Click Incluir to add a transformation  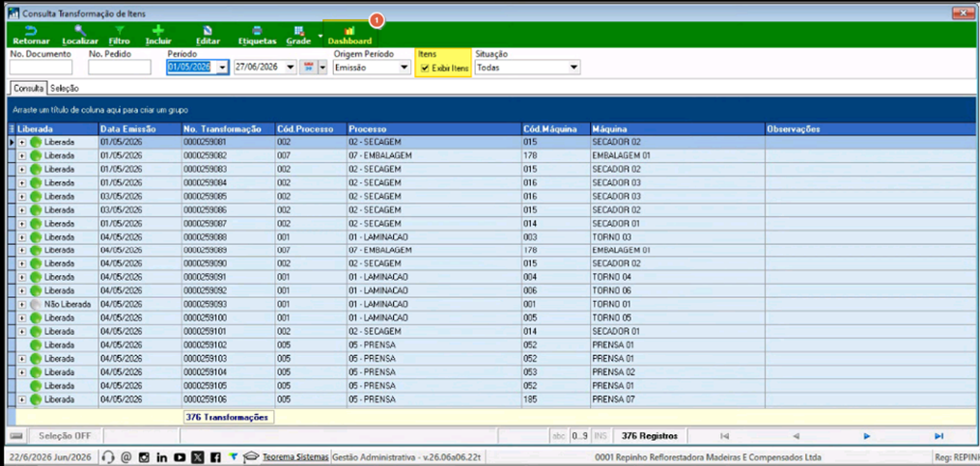158,35
